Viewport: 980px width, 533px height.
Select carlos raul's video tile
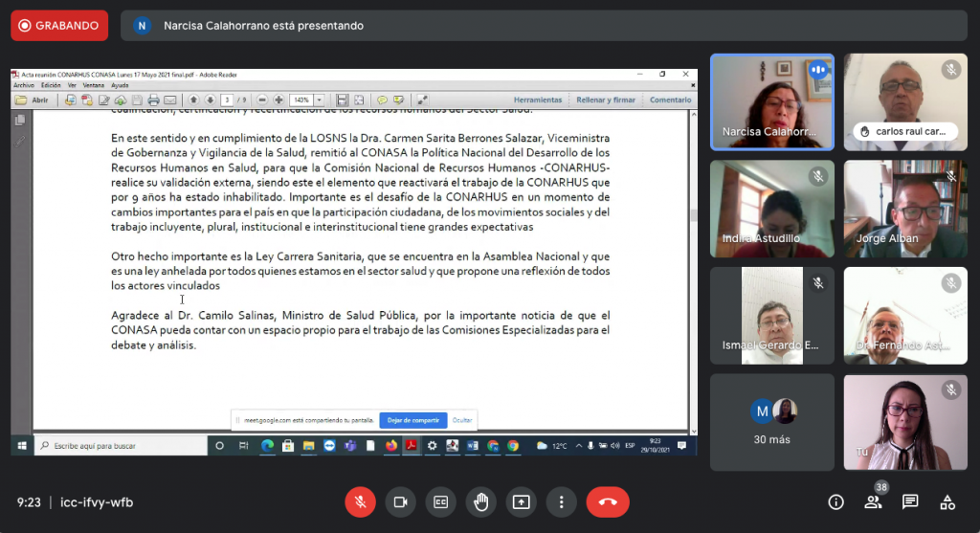[x=905, y=101]
